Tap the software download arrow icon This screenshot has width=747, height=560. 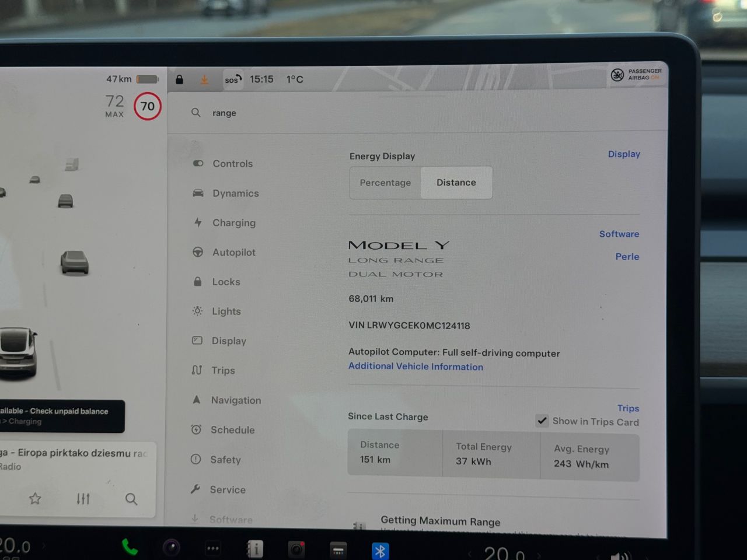click(x=204, y=79)
